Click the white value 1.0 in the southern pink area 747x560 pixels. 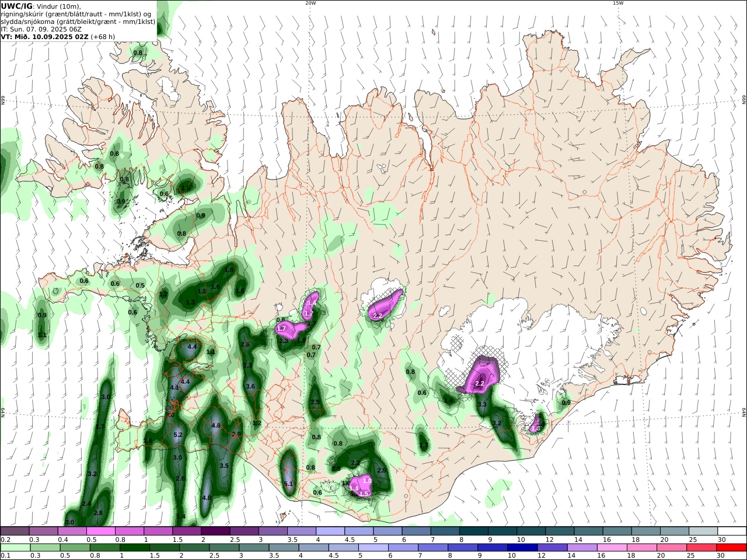367,481
